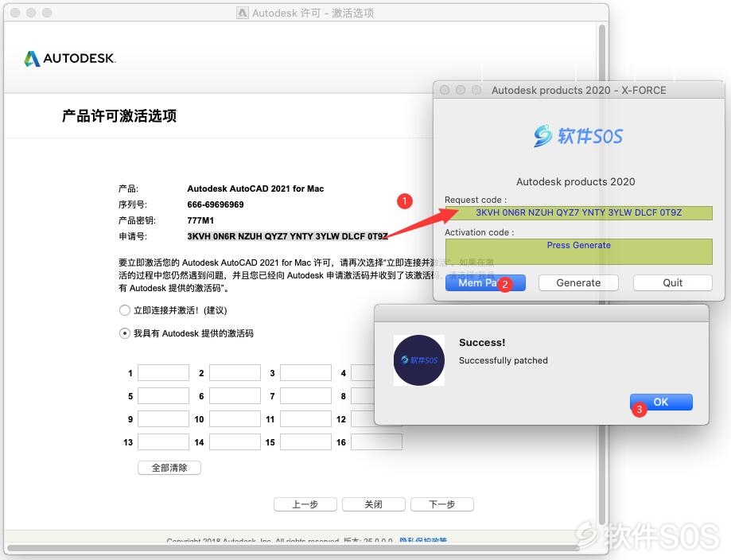
Task: Click the product key 777M1
Action: coord(200,220)
